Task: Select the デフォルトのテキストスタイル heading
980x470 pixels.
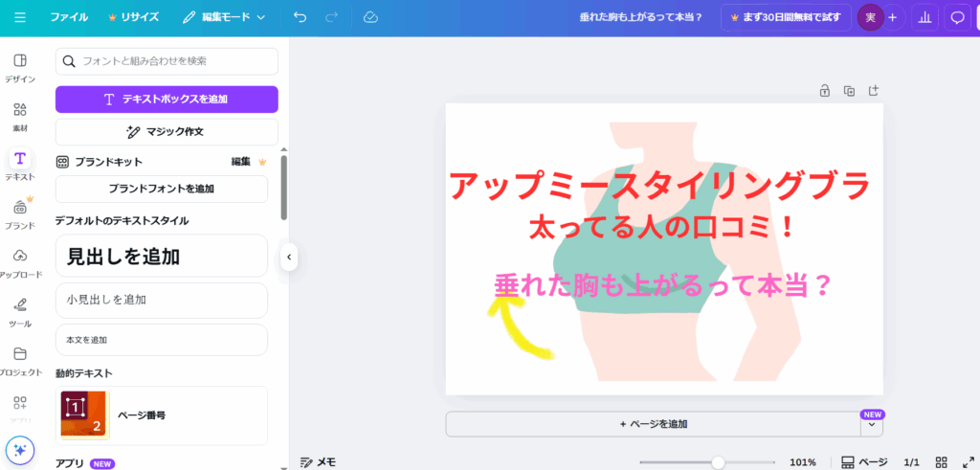Action: 122,220
